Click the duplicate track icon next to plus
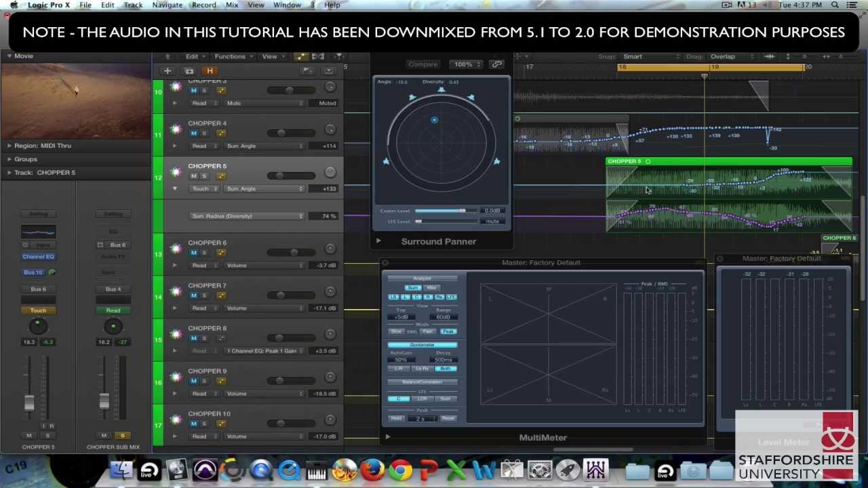 (189, 70)
